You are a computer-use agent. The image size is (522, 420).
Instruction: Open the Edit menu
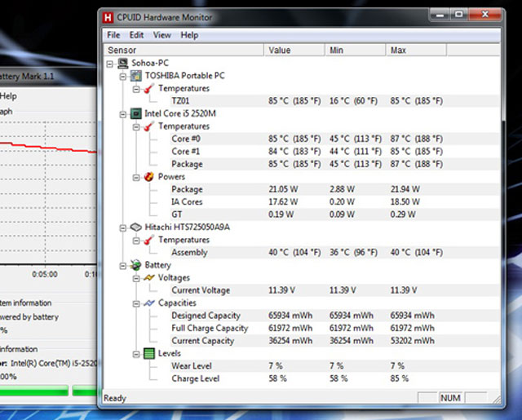136,35
